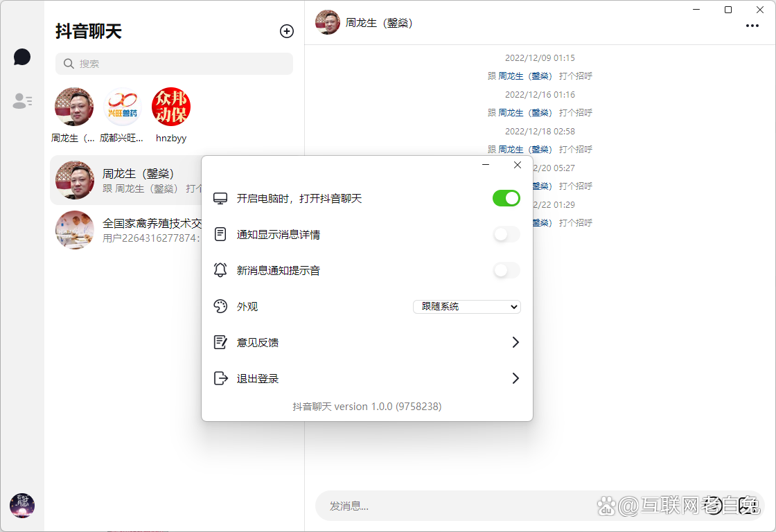Click the new chat plus icon
The width and height of the screenshot is (776, 532).
coord(287,31)
